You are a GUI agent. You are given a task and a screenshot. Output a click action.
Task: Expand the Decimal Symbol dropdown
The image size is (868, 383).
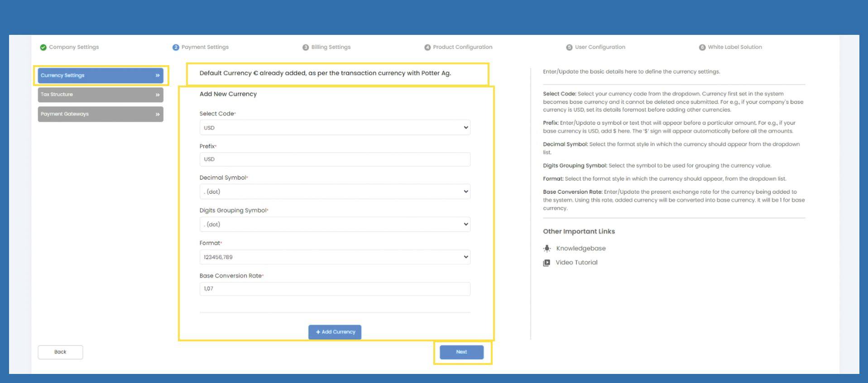tap(335, 191)
